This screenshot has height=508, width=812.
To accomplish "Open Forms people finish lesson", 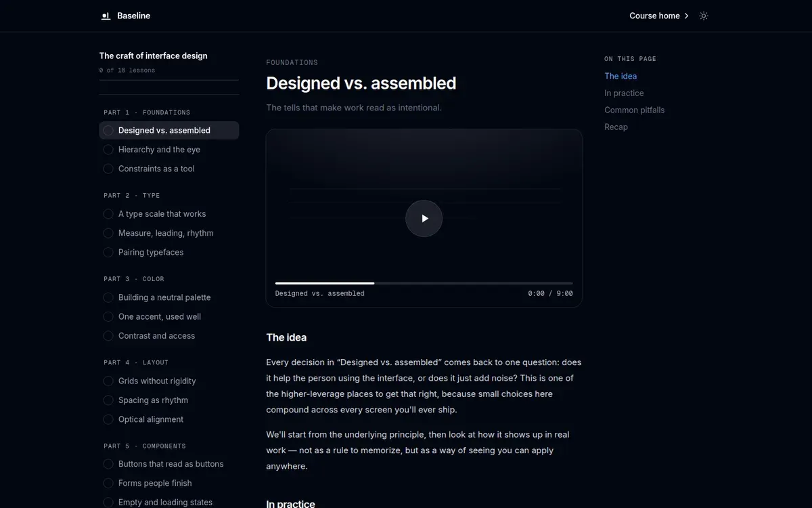I will click(169, 483).
